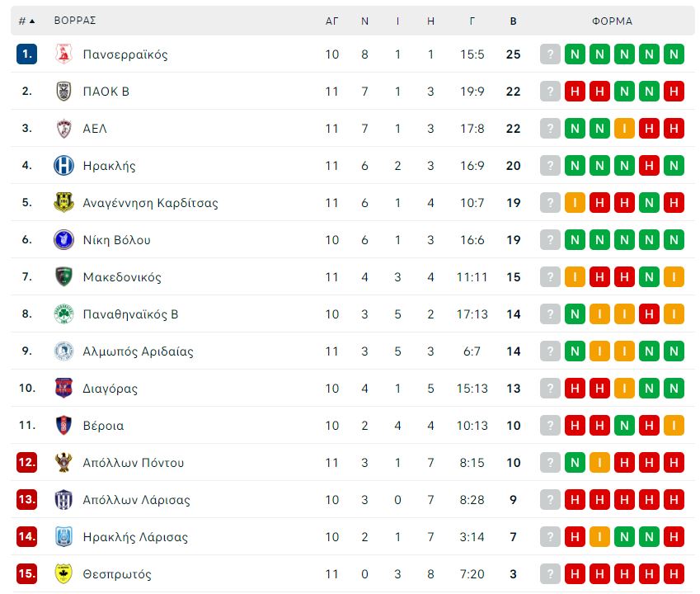Click Πανσερραϊκός latest green N form badge
This screenshot has height=594, width=700.
(575, 54)
